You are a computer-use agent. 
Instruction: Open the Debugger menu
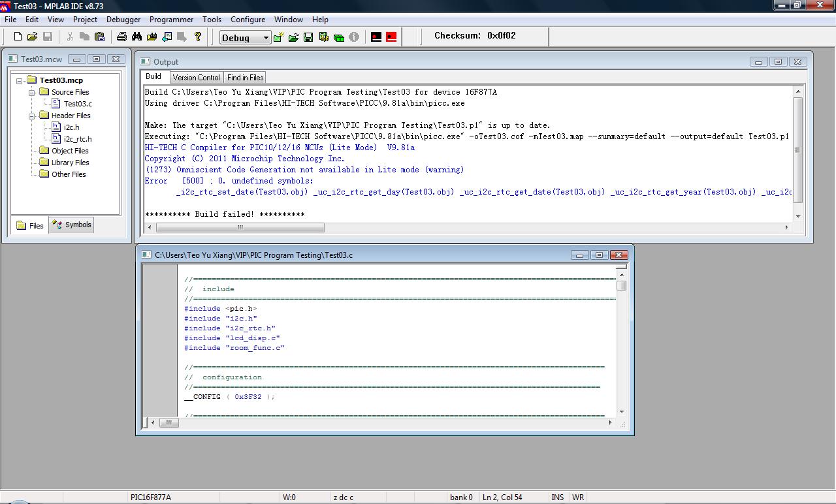click(x=123, y=20)
